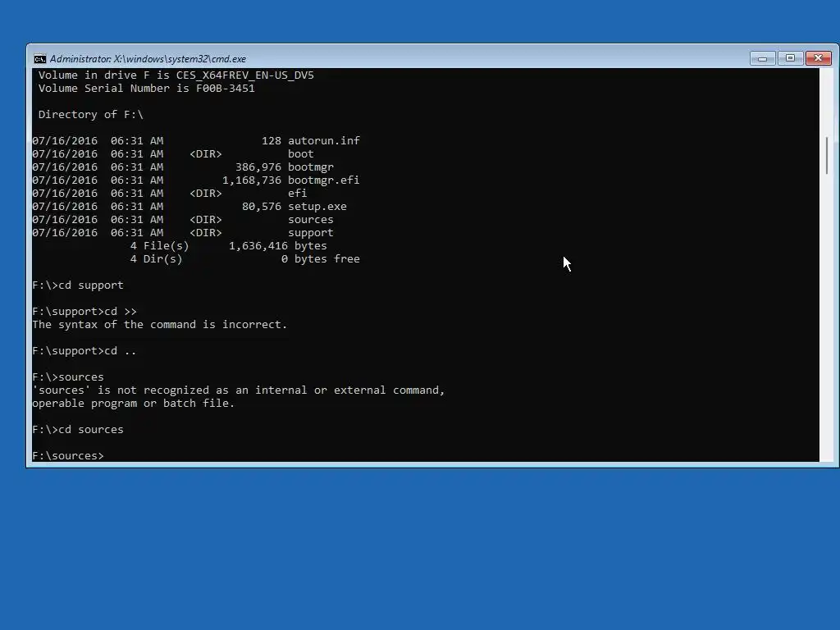
Task: Click the '0 bytes free' text
Action: 321,258
